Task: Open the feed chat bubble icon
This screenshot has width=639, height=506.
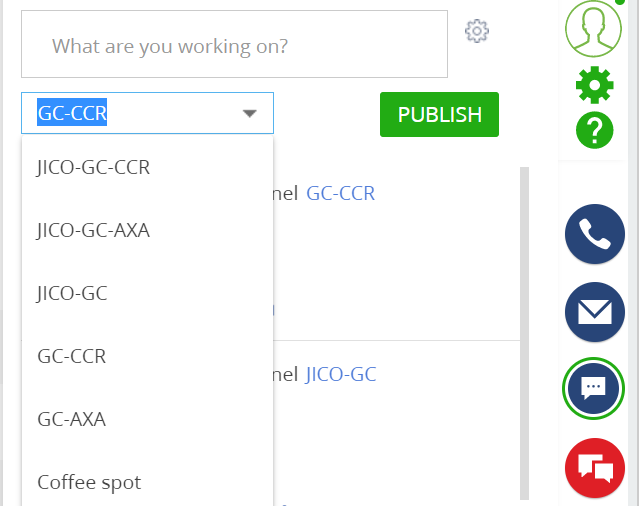Action: 593,389
